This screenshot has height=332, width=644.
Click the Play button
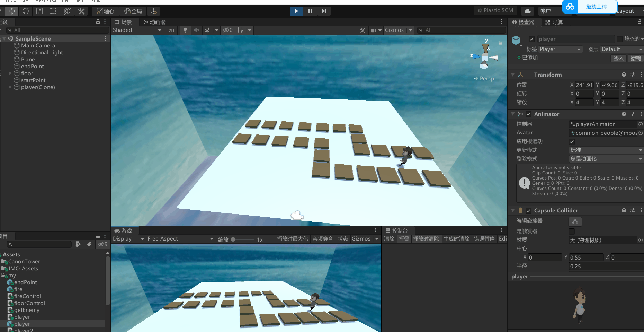click(296, 11)
